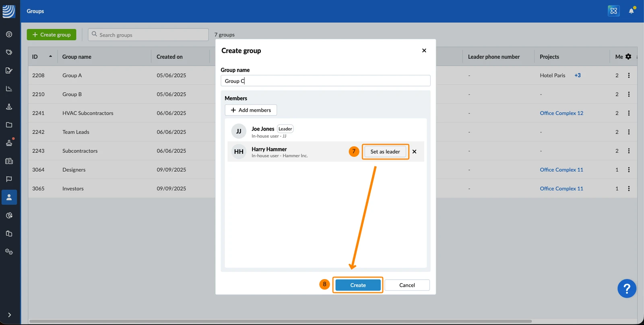Click the "7 groups" count text

click(225, 35)
